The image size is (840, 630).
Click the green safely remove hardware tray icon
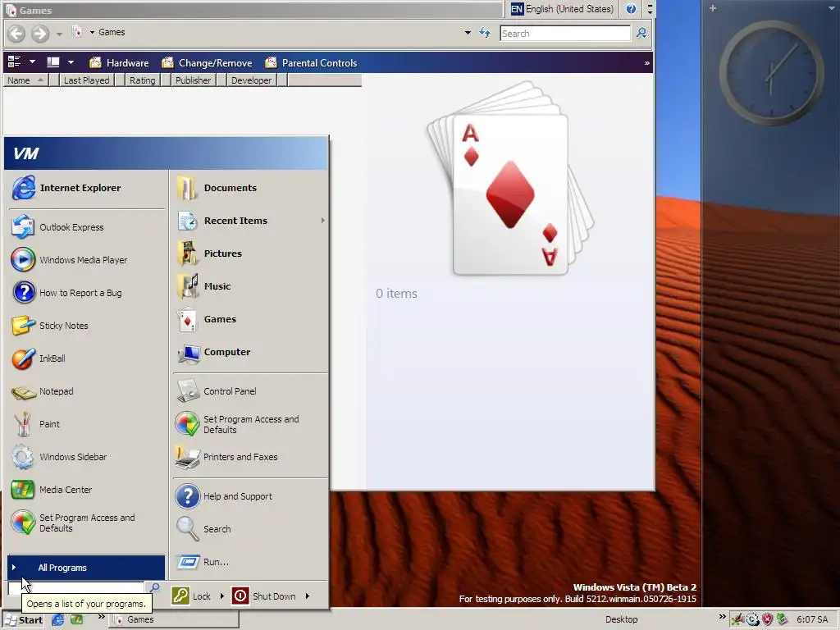pos(782,619)
